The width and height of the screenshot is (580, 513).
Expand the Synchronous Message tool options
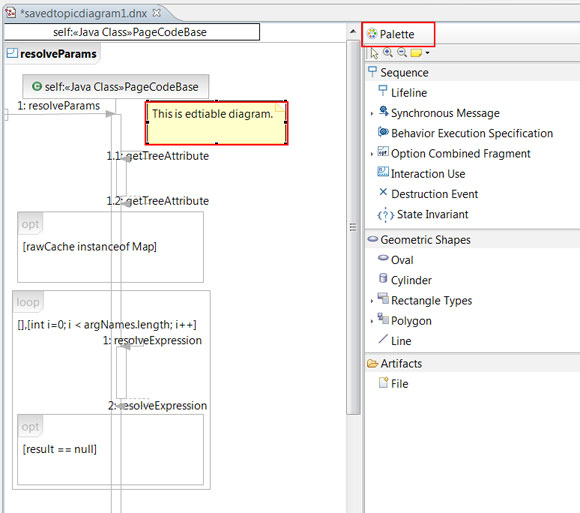(372, 114)
